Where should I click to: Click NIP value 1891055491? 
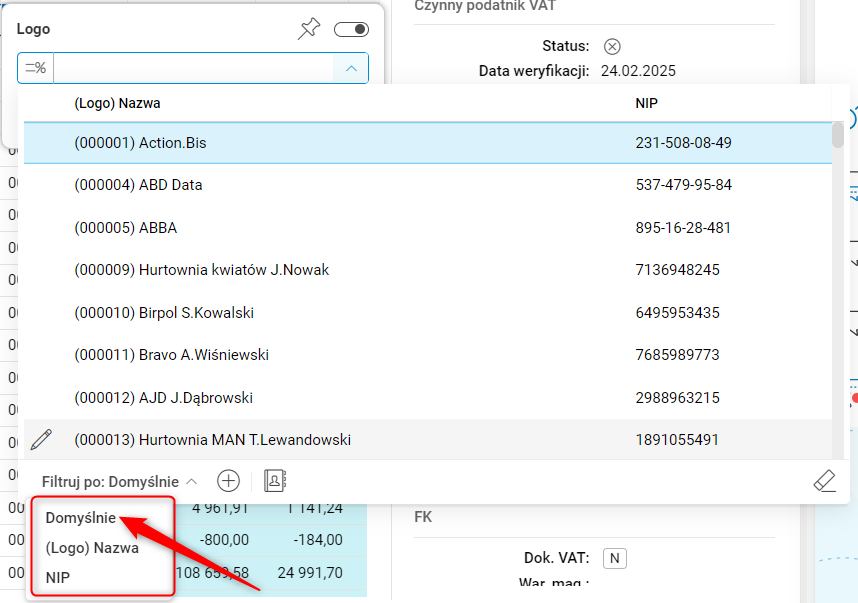677,439
